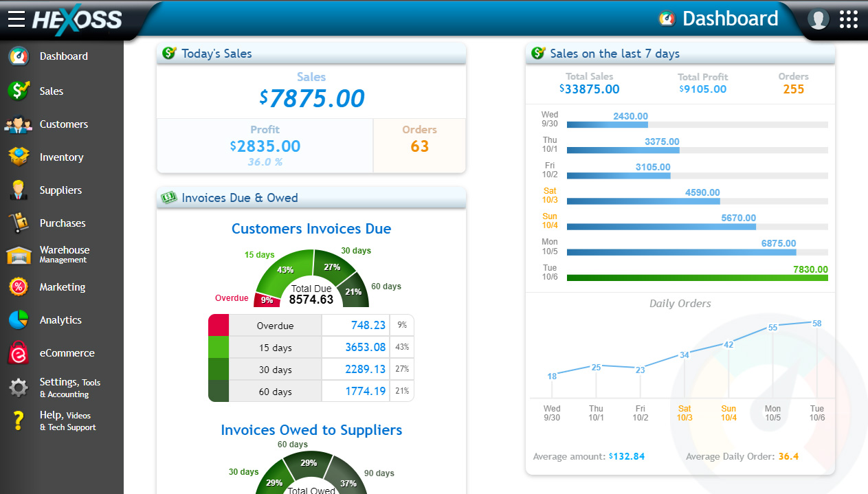Click the Today's Sales dollar icon
The image size is (868, 494).
[x=169, y=53]
